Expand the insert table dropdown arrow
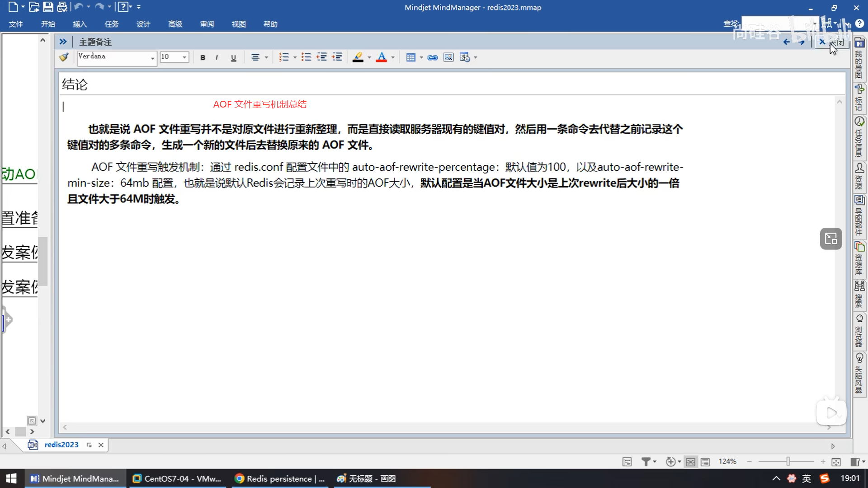The height and width of the screenshot is (488, 868). [x=421, y=57]
